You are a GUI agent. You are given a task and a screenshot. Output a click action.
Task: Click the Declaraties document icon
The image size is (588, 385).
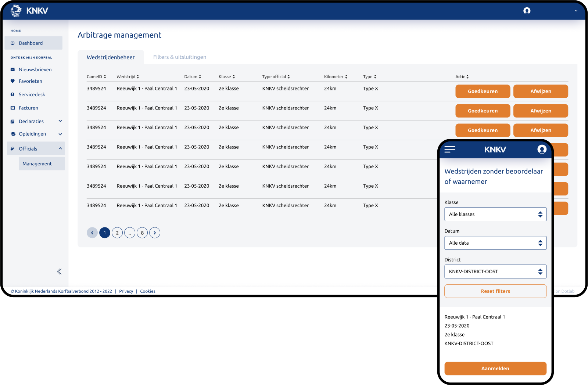(12, 121)
